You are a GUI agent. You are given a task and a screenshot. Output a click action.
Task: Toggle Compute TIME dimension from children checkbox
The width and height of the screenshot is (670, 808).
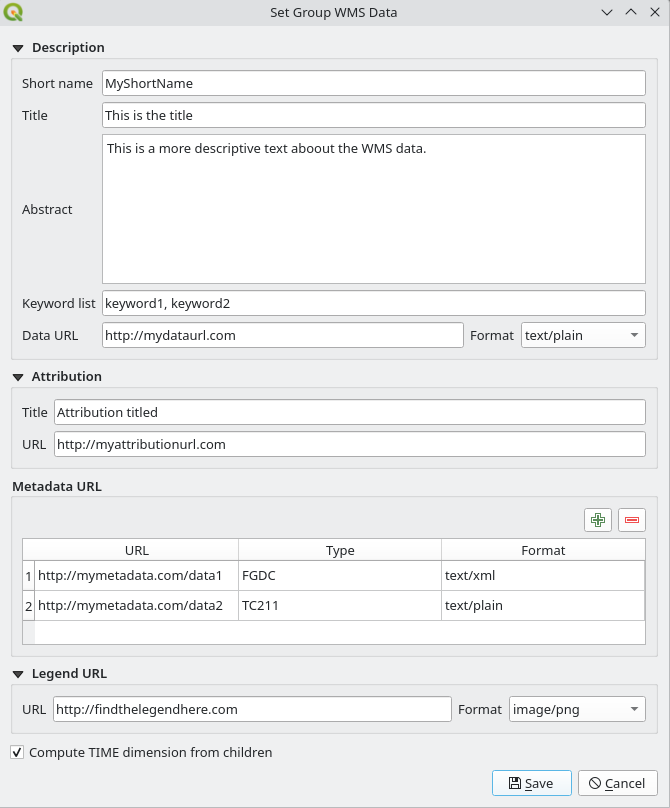click(x=17, y=752)
